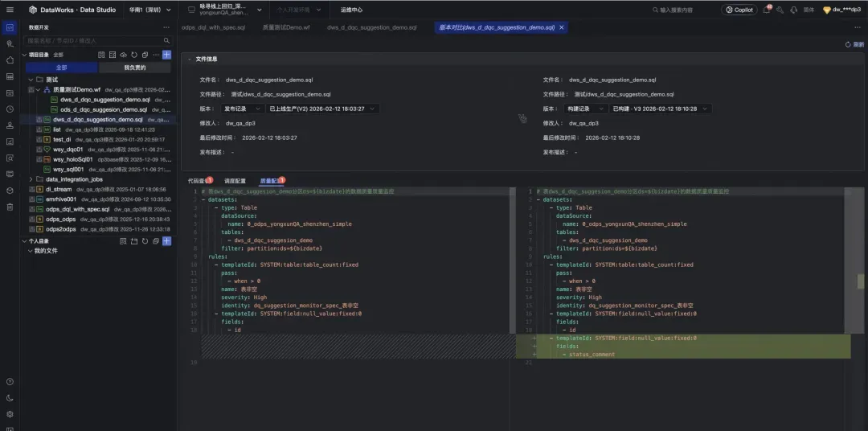Switch language via 简体

click(809, 10)
